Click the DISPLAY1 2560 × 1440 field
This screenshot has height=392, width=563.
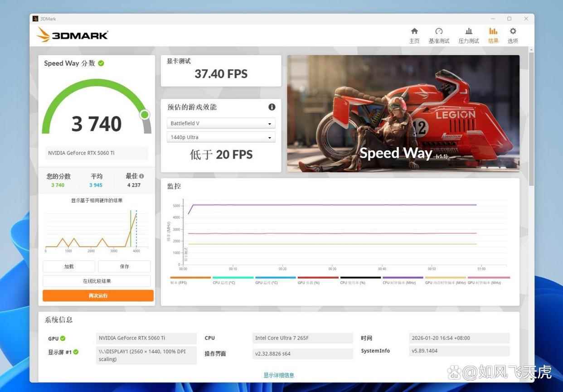(x=146, y=355)
